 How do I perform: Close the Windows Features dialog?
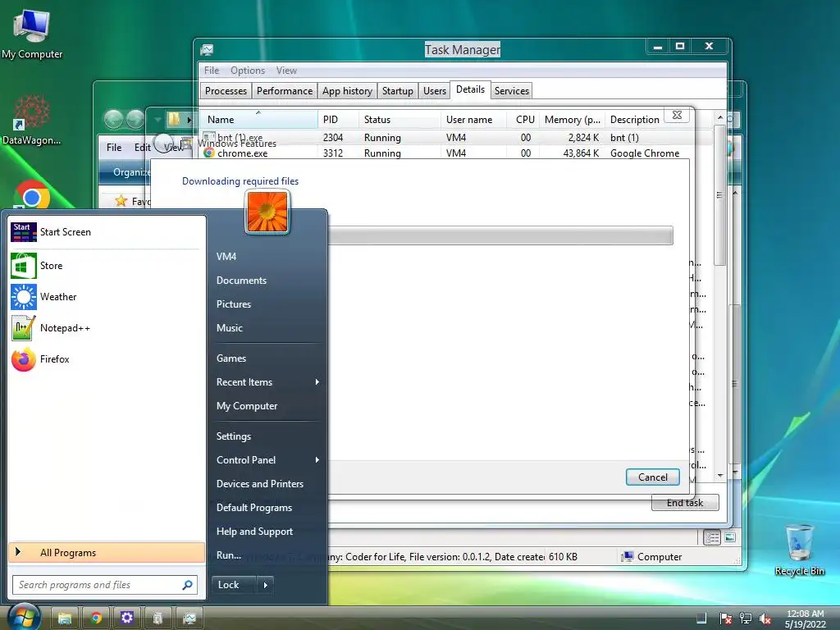pos(677,115)
